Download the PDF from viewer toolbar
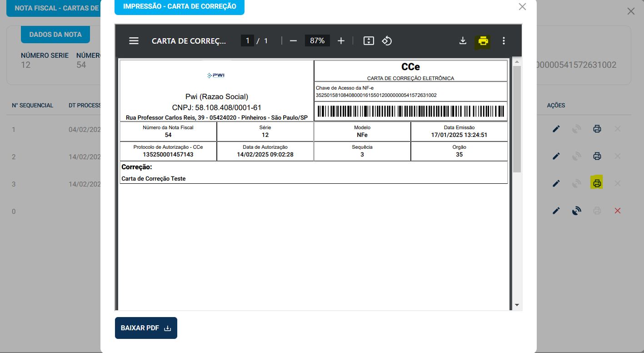Viewport: 644px width, 353px height. [x=463, y=41]
